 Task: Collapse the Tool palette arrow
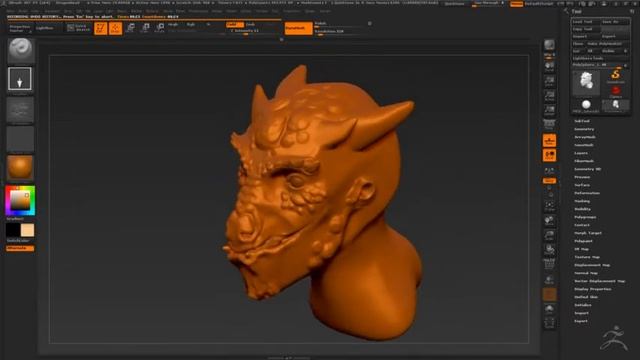(x=567, y=11)
